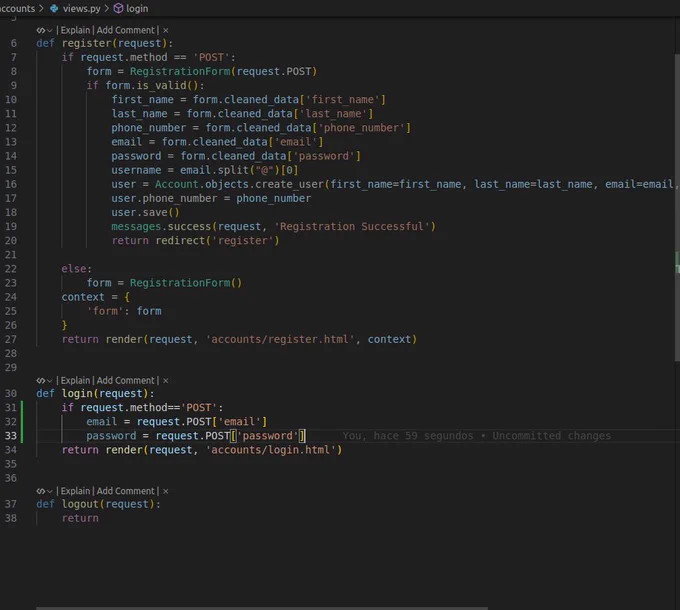This screenshot has width=680, height=610.
Task: Click Explain above the register function
Action: point(75,30)
